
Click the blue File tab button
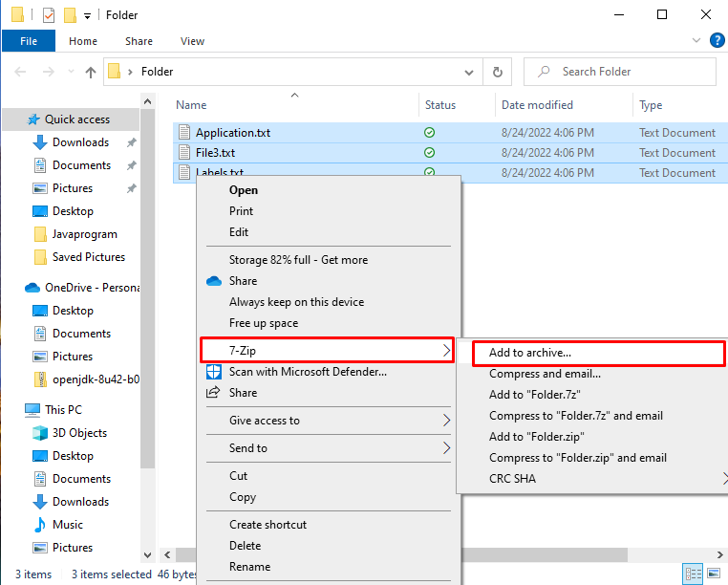tap(29, 41)
